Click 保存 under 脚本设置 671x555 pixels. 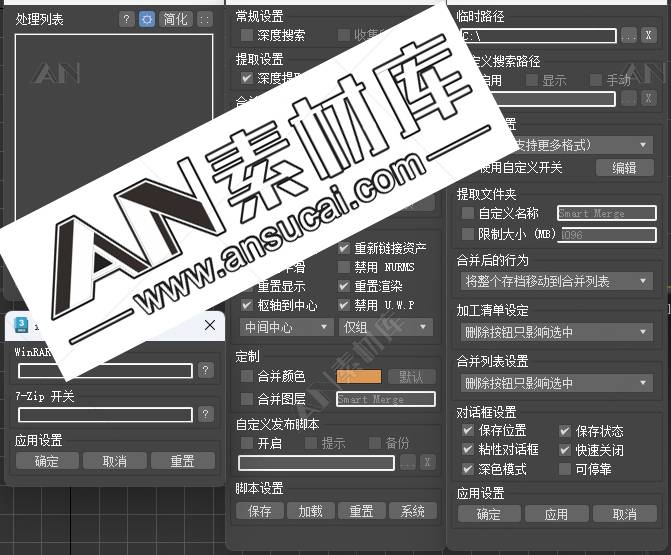pyautogui.click(x=259, y=511)
